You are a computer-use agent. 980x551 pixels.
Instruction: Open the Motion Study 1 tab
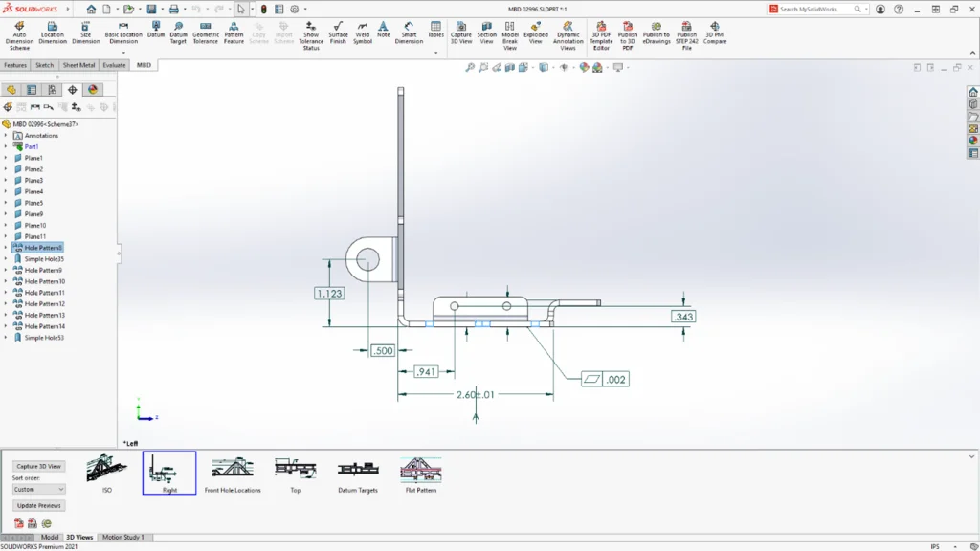point(122,538)
